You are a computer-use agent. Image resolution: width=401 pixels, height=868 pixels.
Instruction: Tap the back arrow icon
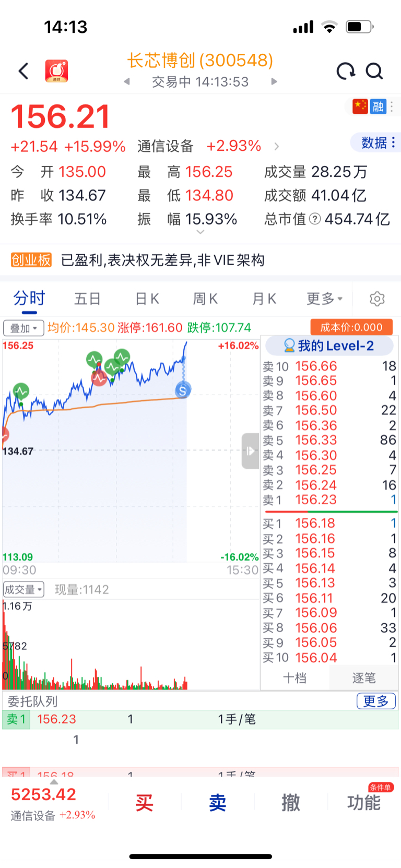(x=23, y=71)
